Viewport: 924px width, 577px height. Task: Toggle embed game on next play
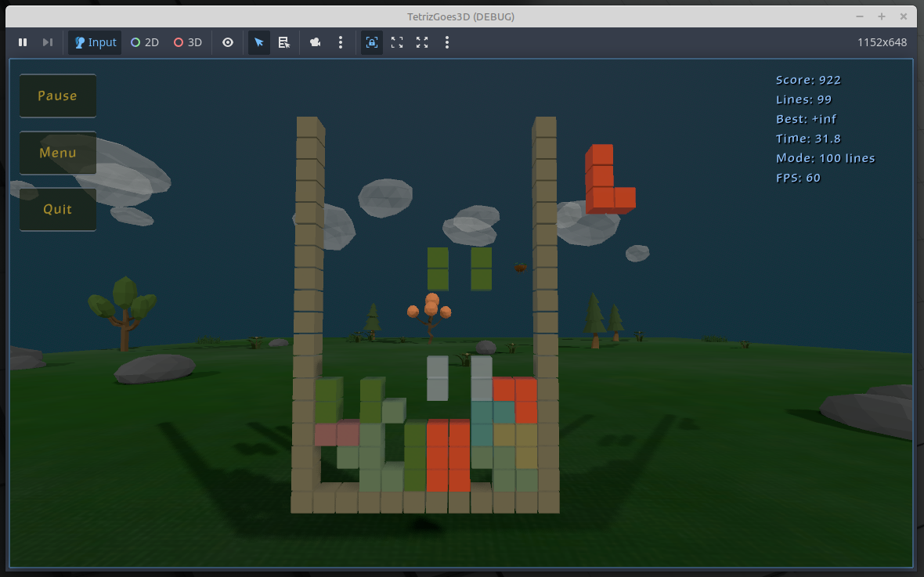tap(372, 42)
